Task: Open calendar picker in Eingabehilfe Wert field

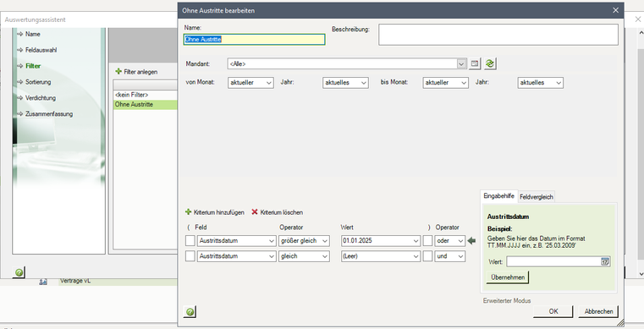Action: tap(605, 261)
